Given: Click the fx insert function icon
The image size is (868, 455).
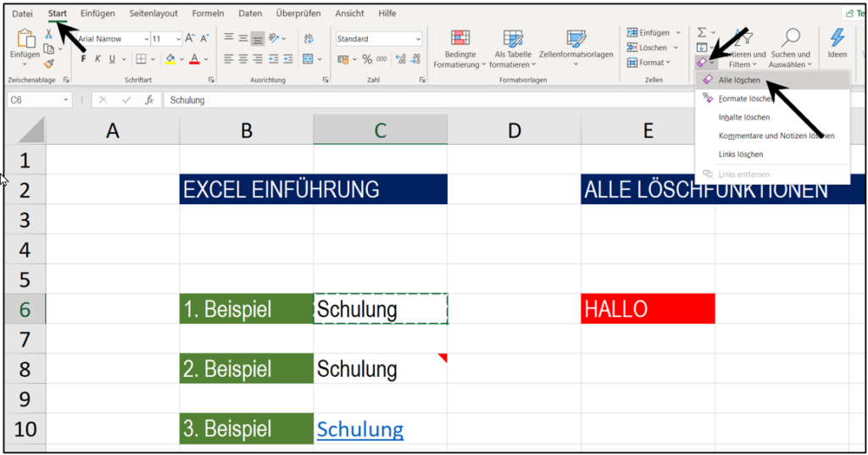Looking at the screenshot, I should [x=149, y=100].
